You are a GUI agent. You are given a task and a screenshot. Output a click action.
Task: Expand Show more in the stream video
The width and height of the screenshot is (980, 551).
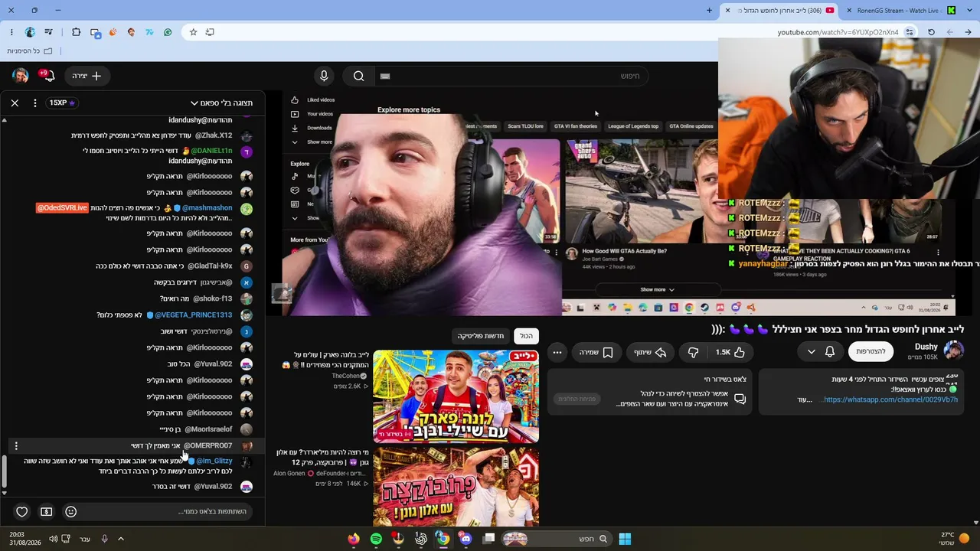[657, 290]
